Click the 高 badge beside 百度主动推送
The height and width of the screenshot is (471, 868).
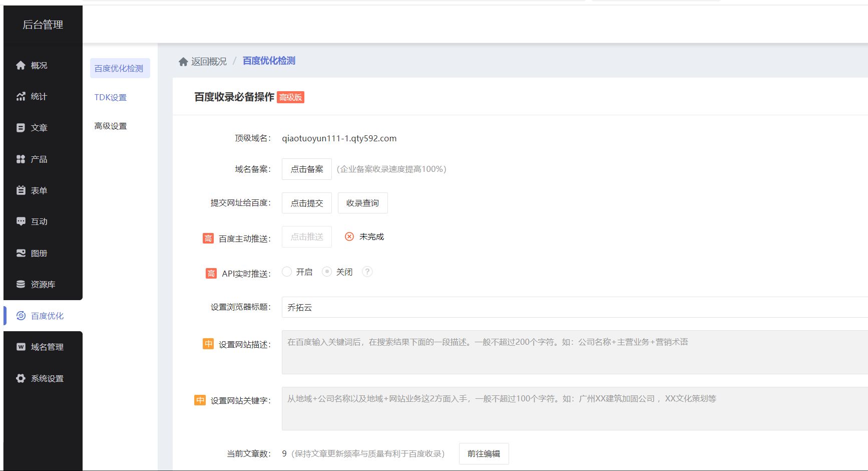[x=208, y=239]
